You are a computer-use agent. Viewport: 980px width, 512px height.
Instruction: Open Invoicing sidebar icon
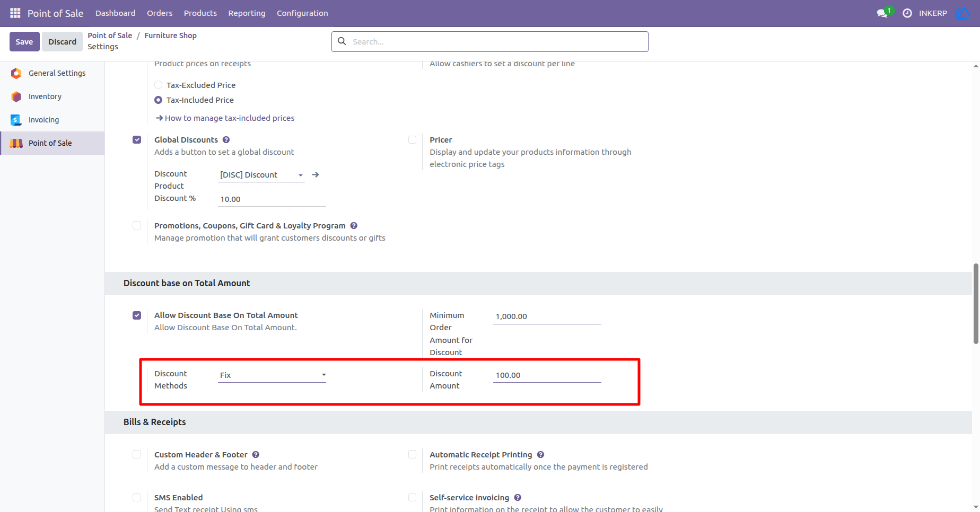16,120
